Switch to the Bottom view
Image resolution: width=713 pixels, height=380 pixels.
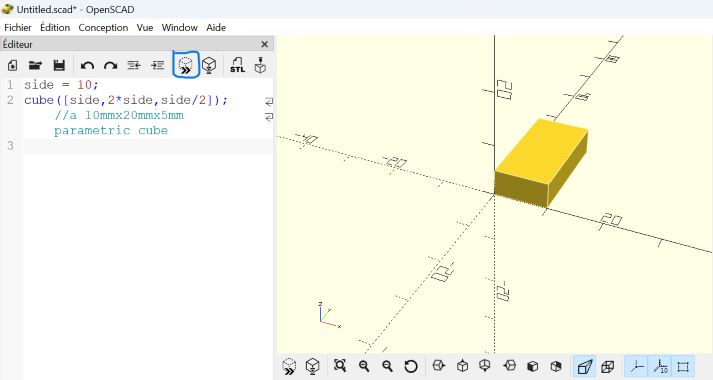(485, 365)
